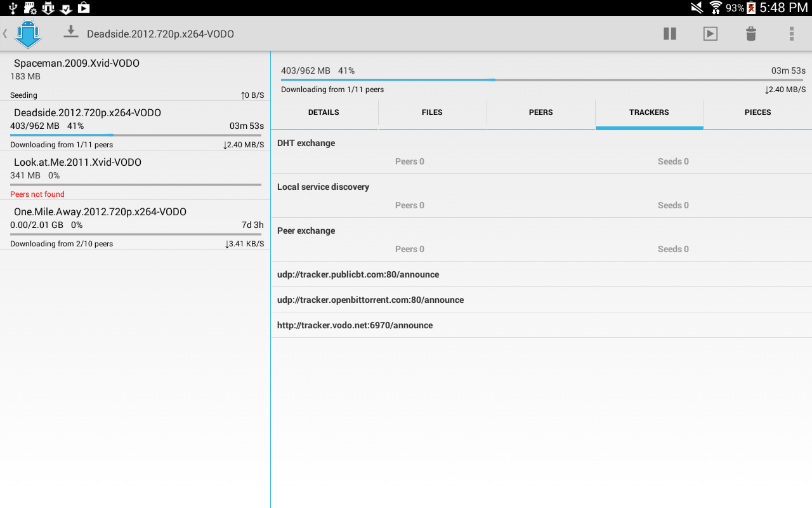View the PIECES tab
The height and width of the screenshot is (508, 812).
[757, 112]
